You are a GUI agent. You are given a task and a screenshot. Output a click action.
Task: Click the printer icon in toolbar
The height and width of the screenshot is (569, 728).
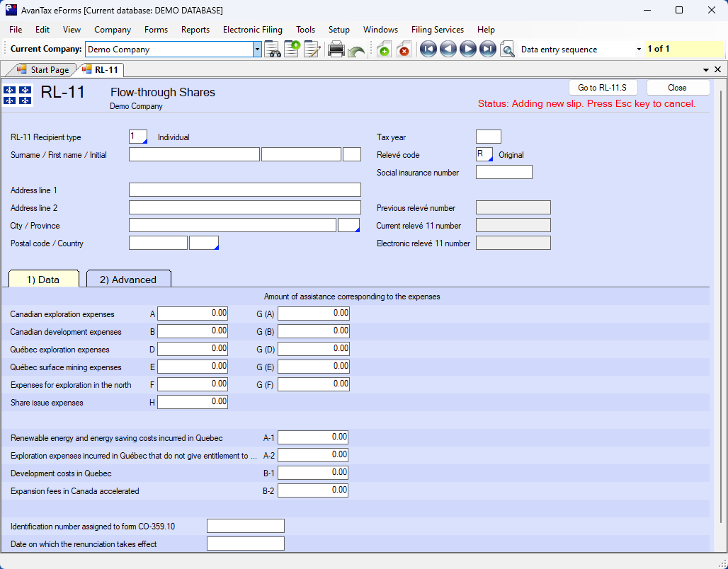click(x=336, y=50)
